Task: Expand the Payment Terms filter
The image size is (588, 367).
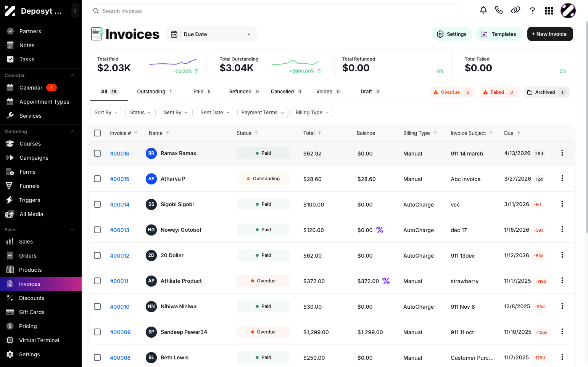Action: [263, 112]
